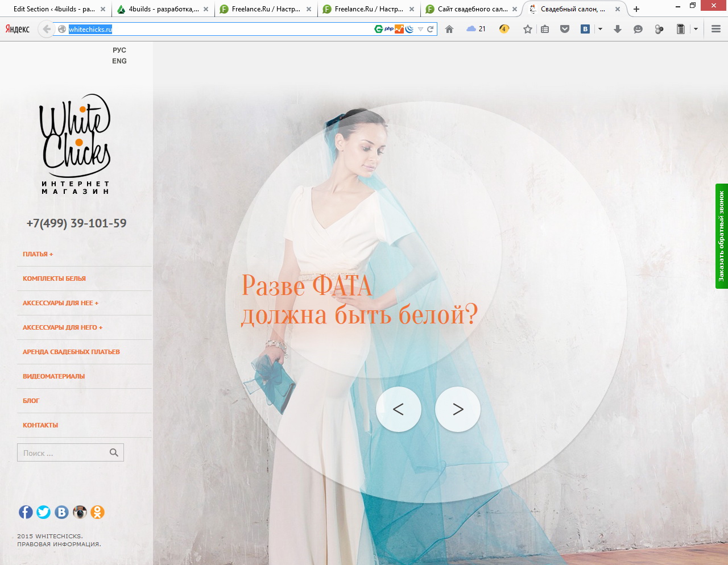Open the downloads arrow icon
The height and width of the screenshot is (565, 728).
(x=618, y=29)
